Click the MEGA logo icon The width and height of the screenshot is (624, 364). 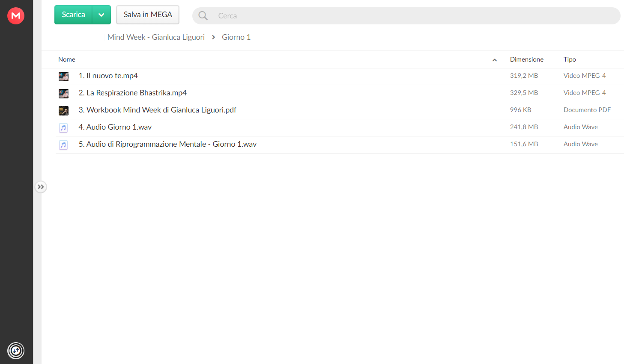pos(16,16)
